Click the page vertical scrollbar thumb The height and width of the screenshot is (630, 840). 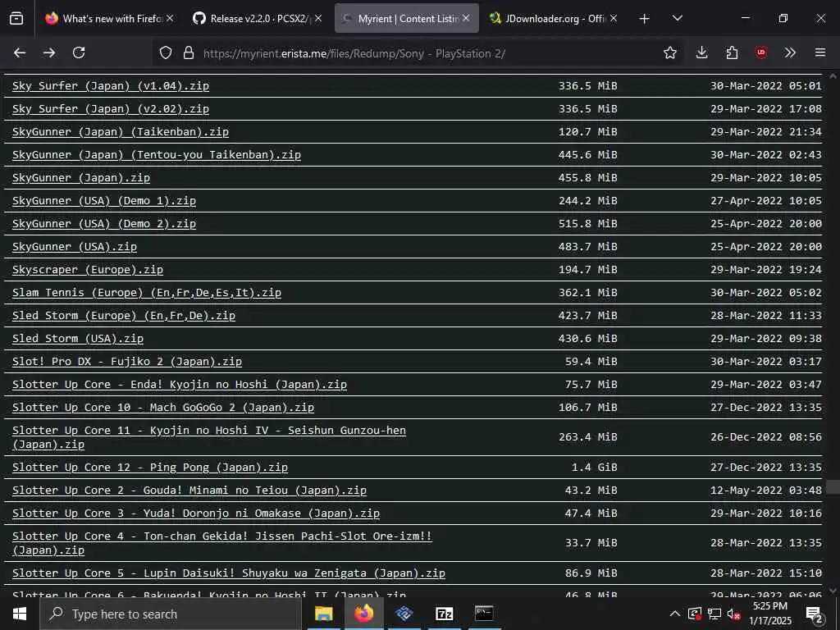[x=833, y=487]
